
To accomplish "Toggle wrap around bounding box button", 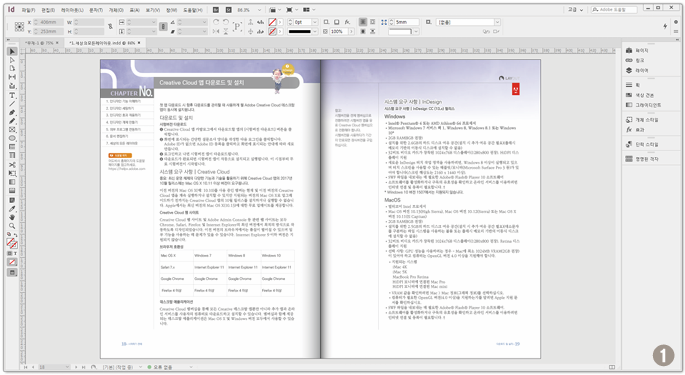I will click(372, 22).
